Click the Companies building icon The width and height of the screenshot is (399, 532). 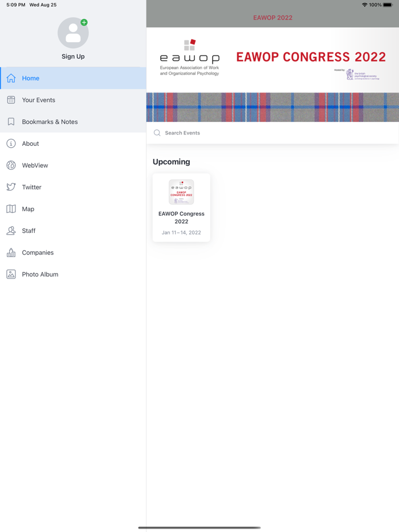11,252
